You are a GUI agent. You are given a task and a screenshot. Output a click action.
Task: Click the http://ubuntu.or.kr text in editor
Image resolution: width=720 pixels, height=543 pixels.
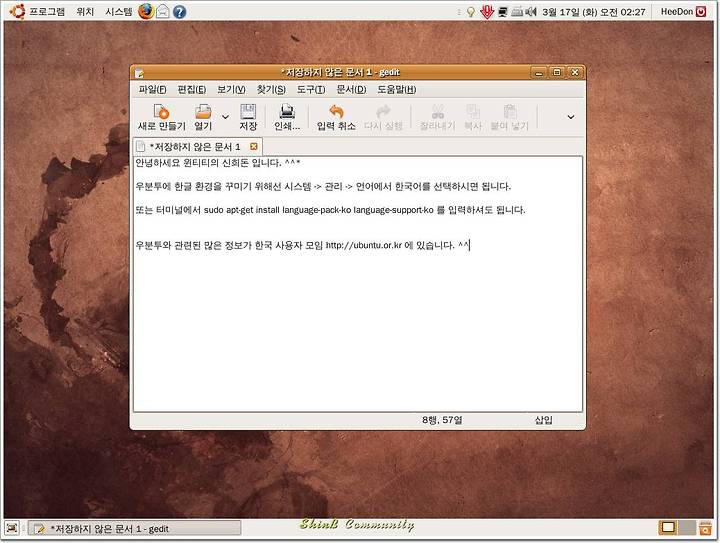pyautogui.click(x=364, y=245)
